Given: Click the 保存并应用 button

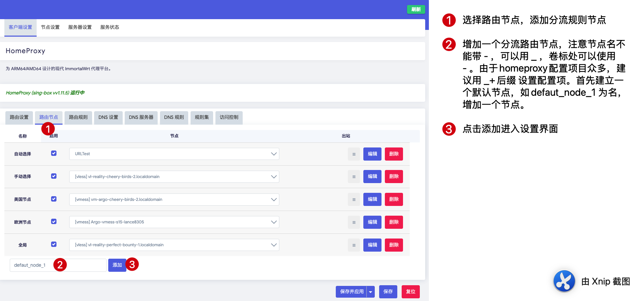Looking at the screenshot, I should tap(352, 292).
